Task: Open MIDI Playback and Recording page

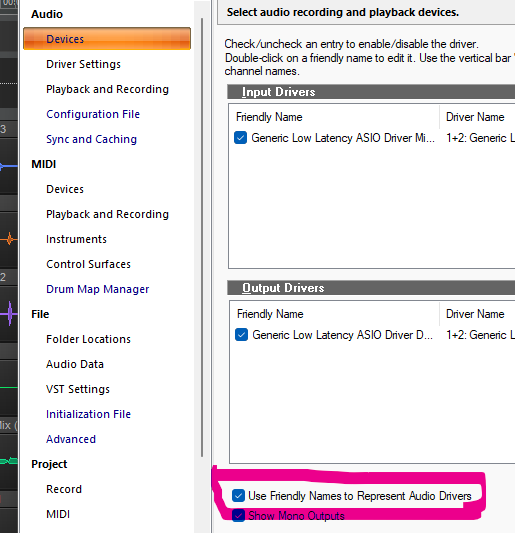Action: point(107,214)
